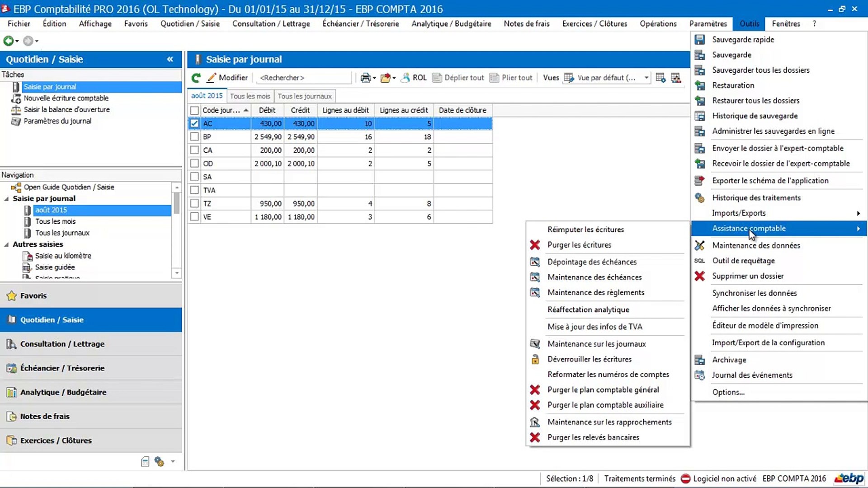Click the red X beside Purger les écritures

(x=535, y=245)
